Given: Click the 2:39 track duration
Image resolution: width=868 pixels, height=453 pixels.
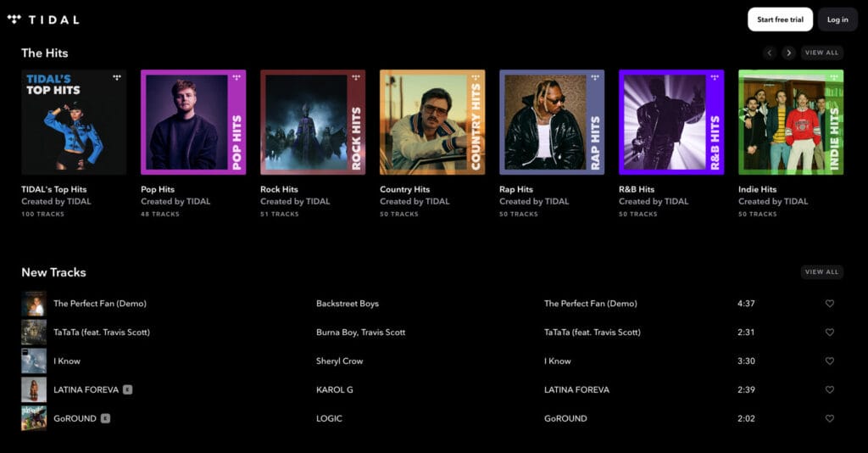Looking at the screenshot, I should pyautogui.click(x=746, y=390).
